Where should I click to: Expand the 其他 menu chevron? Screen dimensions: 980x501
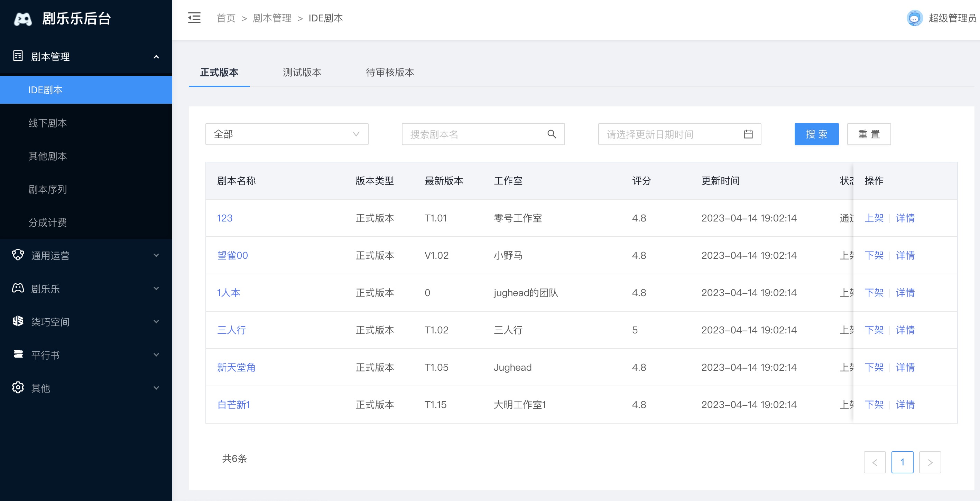[156, 388]
